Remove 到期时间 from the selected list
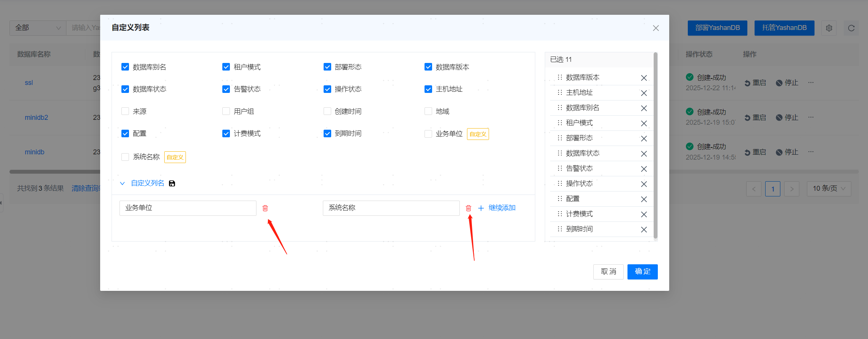Viewport: 868px width, 339px height. pyautogui.click(x=644, y=229)
